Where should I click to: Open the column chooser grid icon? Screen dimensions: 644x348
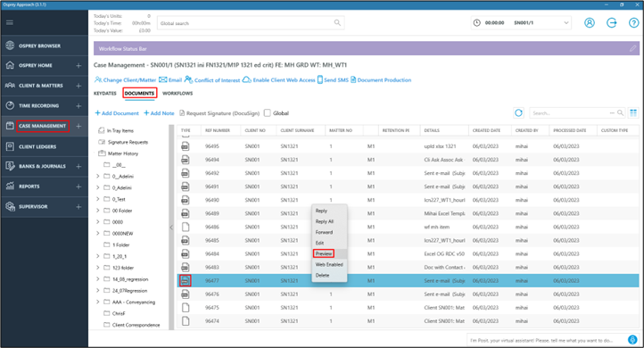point(633,112)
